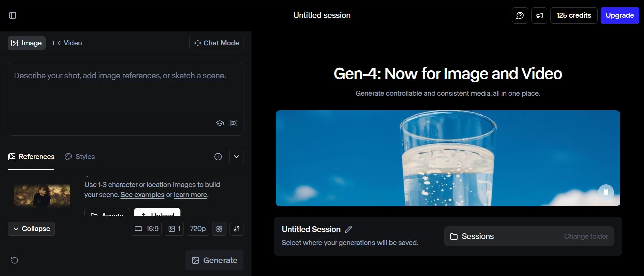
Task: Toggle the sidebar panel icon
Action: point(13,15)
